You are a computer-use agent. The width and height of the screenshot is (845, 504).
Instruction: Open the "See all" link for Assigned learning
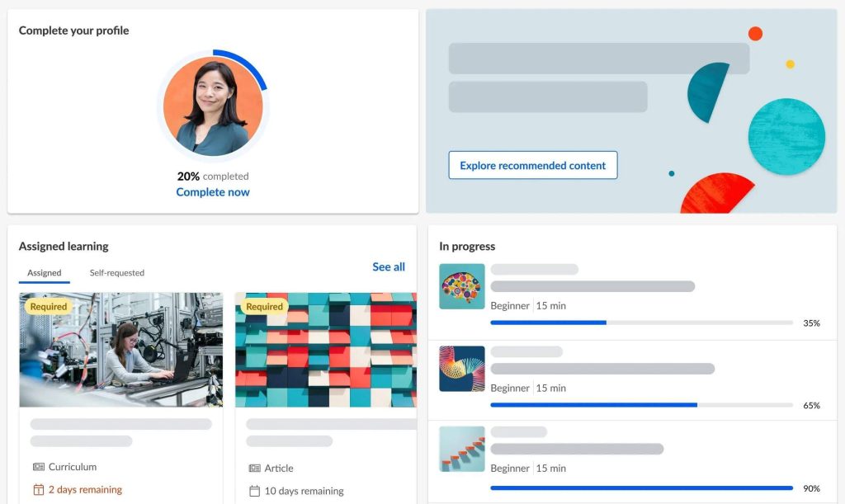coord(388,266)
